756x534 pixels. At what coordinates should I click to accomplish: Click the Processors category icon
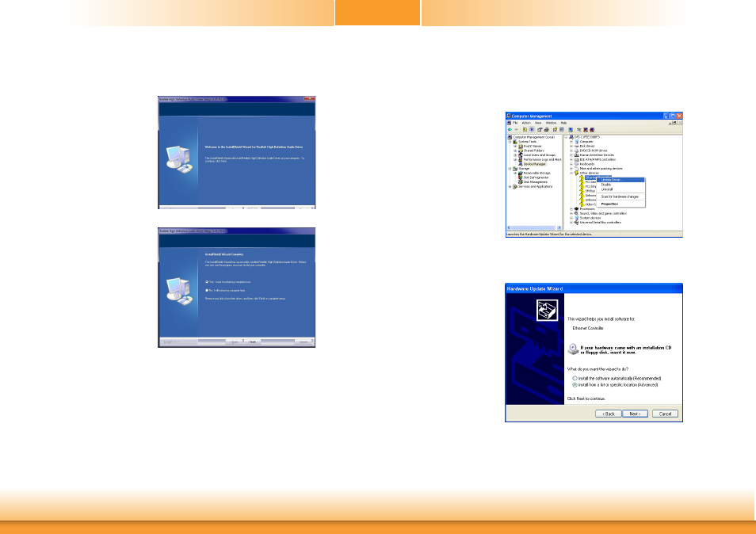(x=576, y=208)
